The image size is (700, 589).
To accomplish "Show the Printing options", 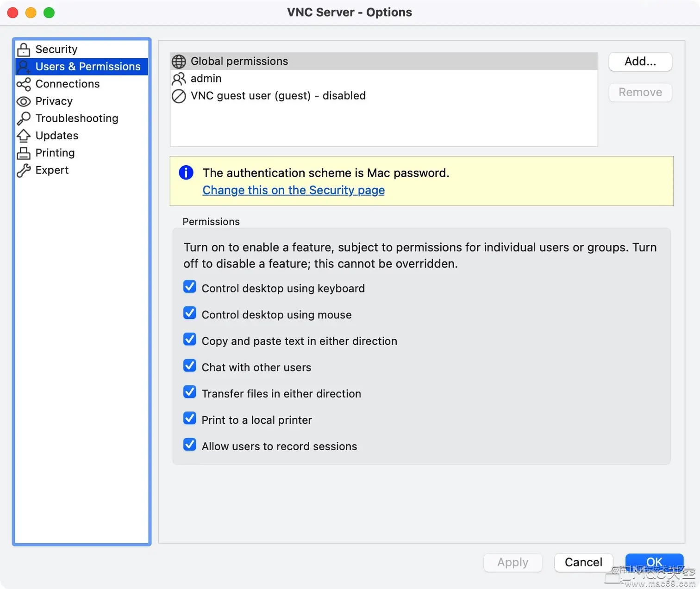I will point(81,153).
